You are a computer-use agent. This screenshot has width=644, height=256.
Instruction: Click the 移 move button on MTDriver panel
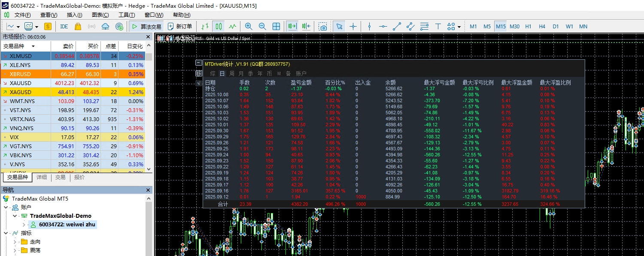[198, 73]
